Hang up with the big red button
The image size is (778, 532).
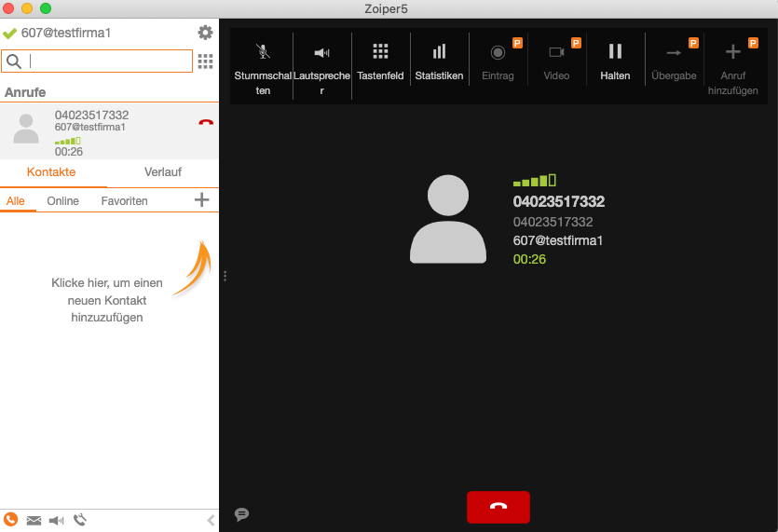click(x=498, y=507)
